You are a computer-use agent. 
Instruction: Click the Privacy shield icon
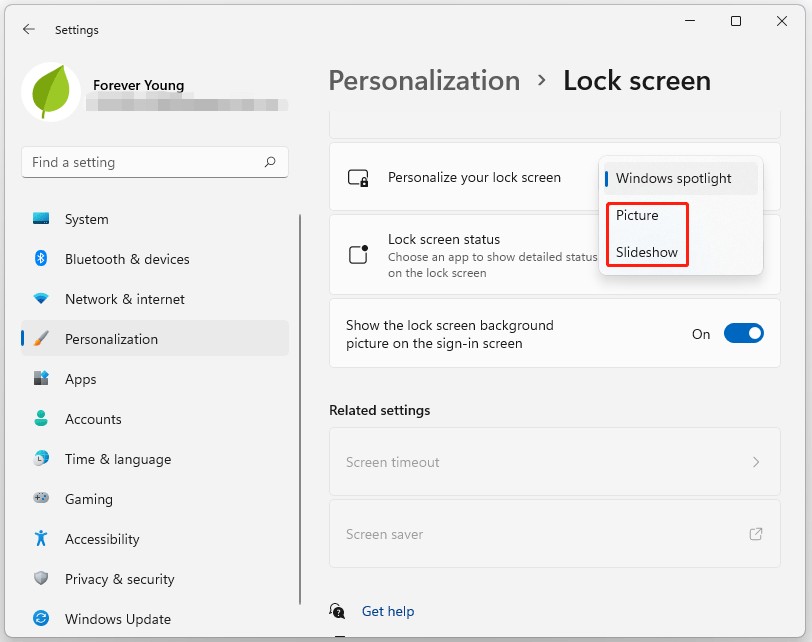[41, 578]
